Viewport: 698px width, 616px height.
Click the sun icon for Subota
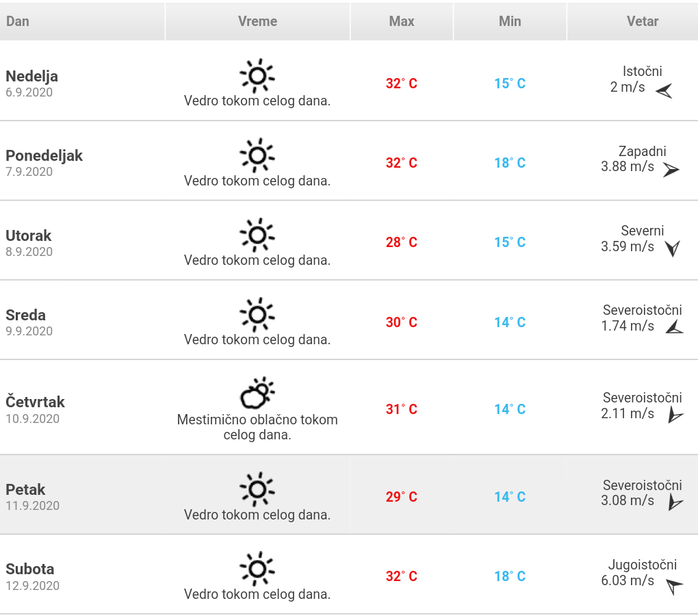(257, 569)
